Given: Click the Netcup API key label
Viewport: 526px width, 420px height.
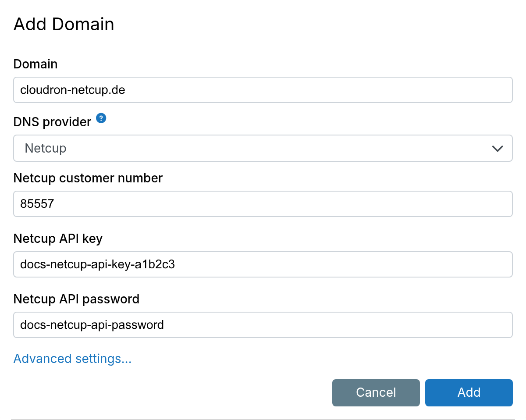Looking at the screenshot, I should point(58,238).
